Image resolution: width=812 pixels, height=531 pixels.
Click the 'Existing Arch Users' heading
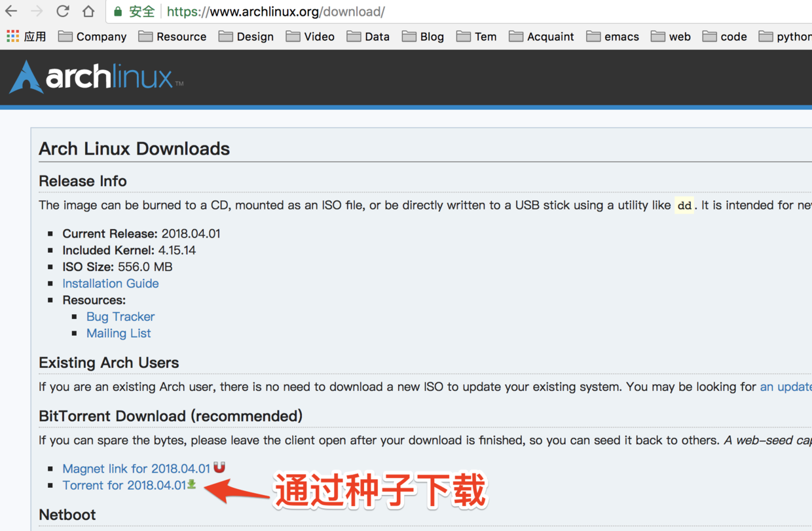point(109,363)
